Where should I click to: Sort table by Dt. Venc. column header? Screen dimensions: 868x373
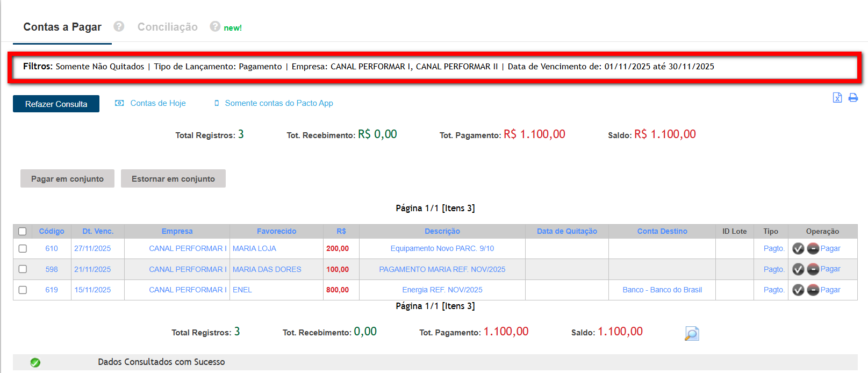[x=98, y=231]
